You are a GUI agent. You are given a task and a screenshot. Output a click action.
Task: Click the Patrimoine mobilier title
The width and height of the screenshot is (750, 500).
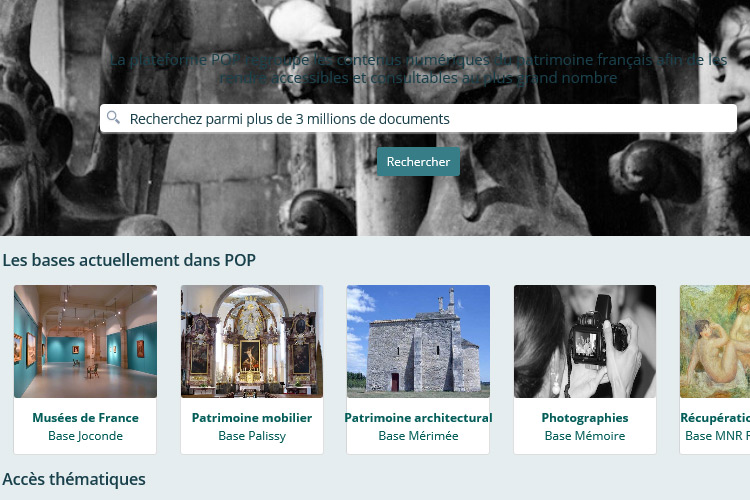[252, 418]
